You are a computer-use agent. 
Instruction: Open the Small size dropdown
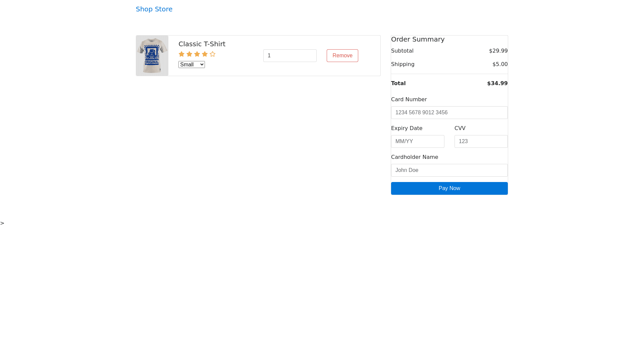point(192,65)
